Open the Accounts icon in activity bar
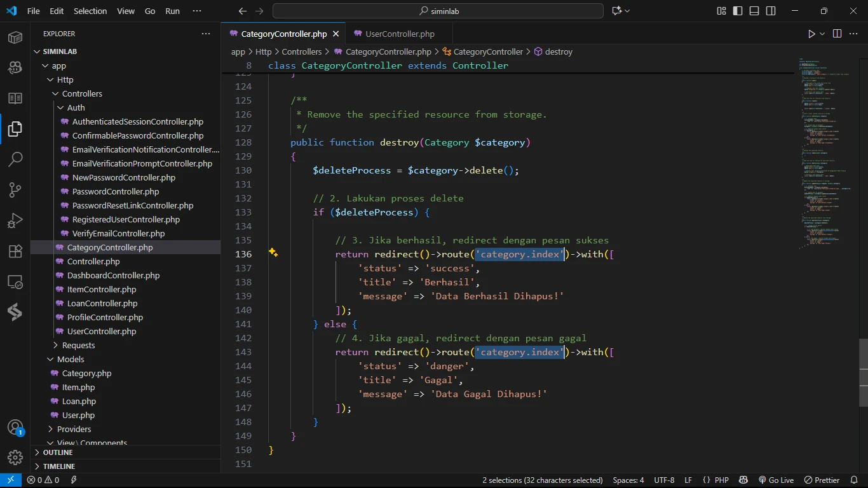The image size is (868, 488). click(15, 427)
